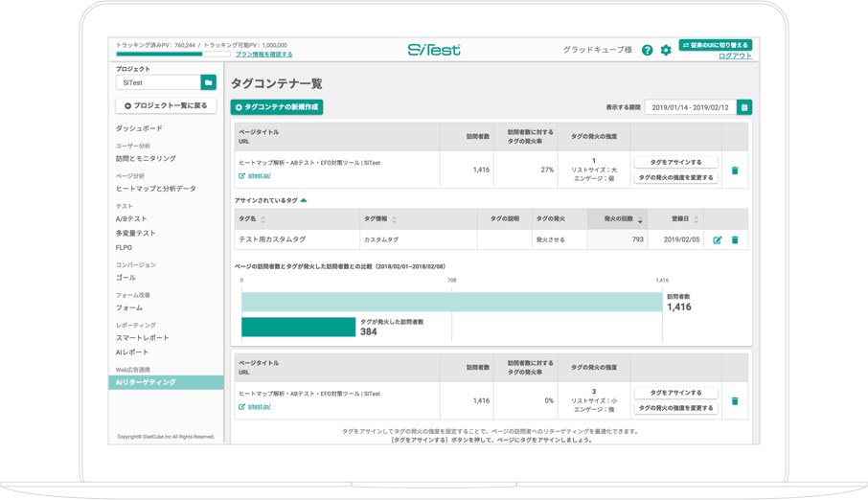Viewport: 868px width, 500px height.
Task: Sort by 発火の回数 column
Action: click(x=640, y=219)
